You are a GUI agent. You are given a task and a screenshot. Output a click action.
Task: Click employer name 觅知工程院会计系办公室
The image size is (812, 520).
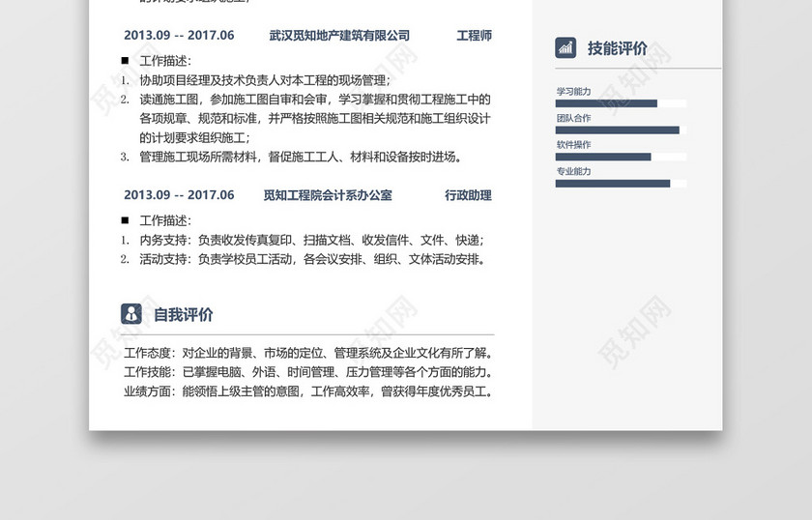point(328,195)
